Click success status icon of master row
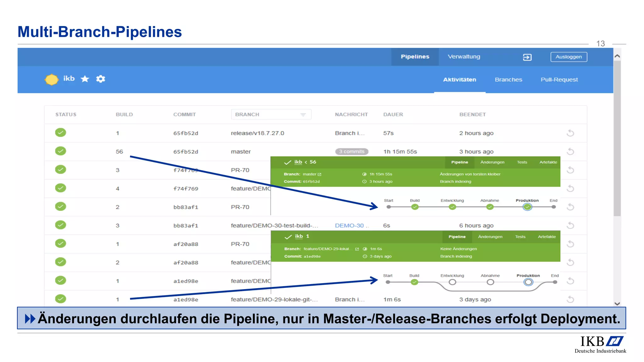The width and height of the screenshot is (644, 362). pyautogui.click(x=61, y=151)
